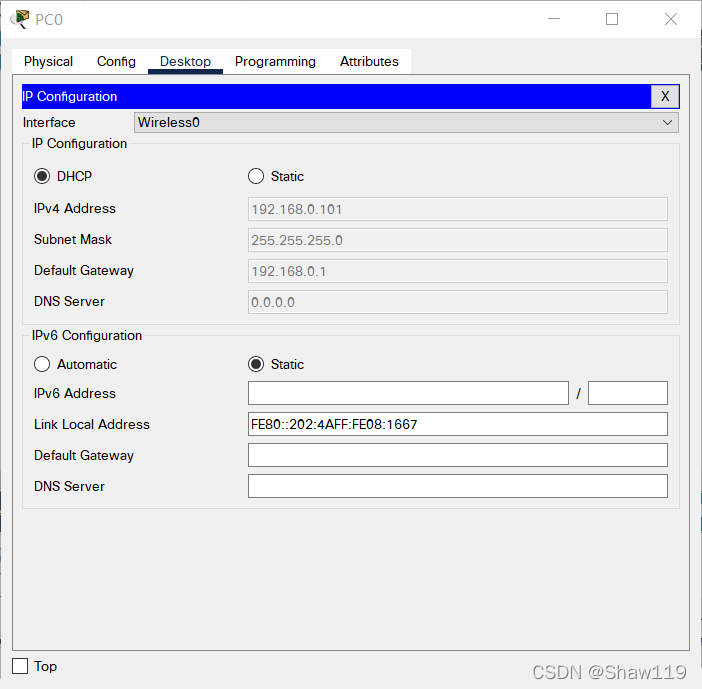Screen dimensions: 702x689
Task: Open the Attributes tab
Action: click(x=369, y=61)
